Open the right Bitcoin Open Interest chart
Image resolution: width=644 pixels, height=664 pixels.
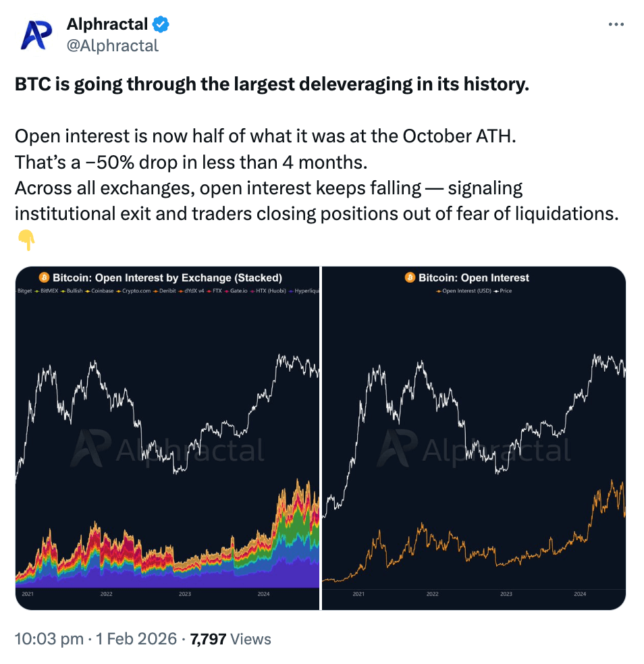(474, 439)
